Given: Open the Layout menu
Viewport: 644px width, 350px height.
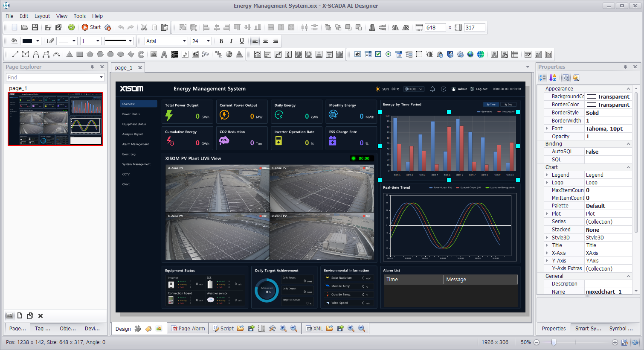Looking at the screenshot, I should 42,16.
